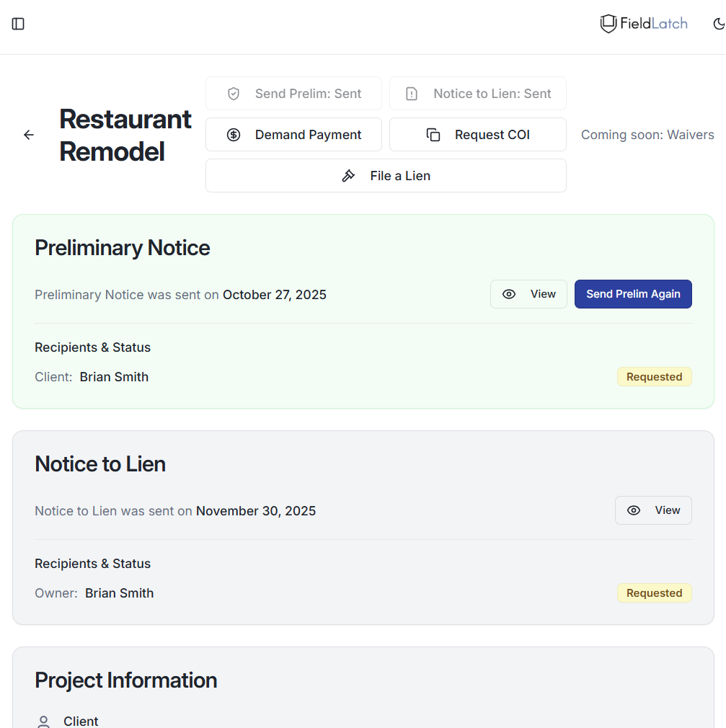Switch to dark mode with moon icon
The image size is (726, 728).
719,24
